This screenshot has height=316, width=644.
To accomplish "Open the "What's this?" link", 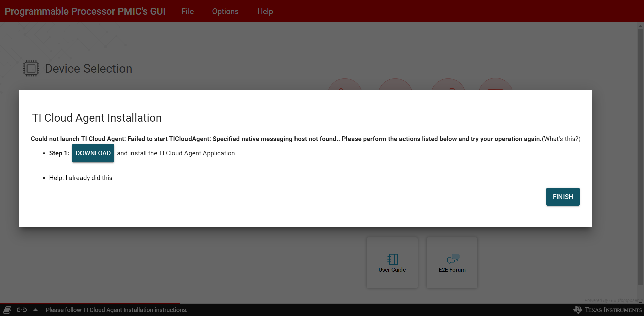I will tap(561, 139).
